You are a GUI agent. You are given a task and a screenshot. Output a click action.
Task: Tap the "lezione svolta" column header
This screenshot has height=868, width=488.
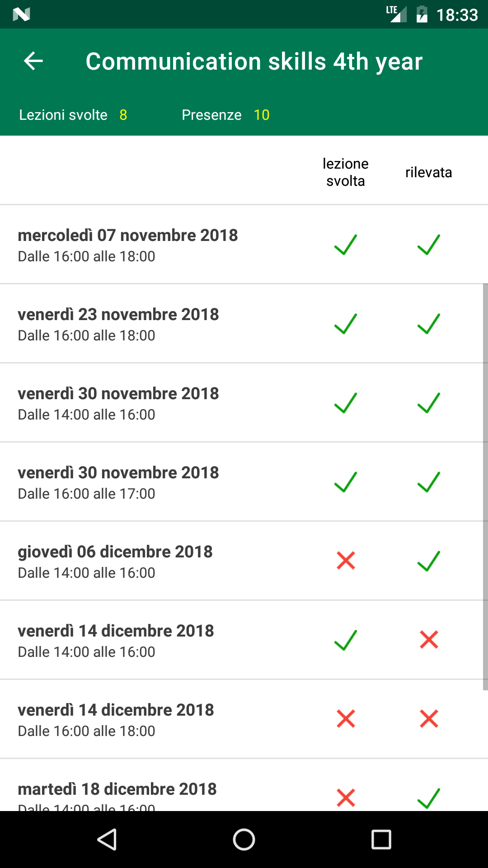pos(346,172)
